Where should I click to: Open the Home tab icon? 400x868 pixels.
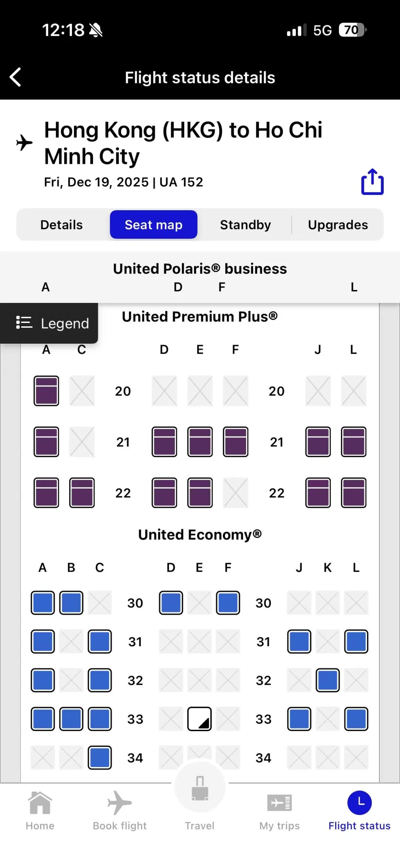[x=40, y=803]
